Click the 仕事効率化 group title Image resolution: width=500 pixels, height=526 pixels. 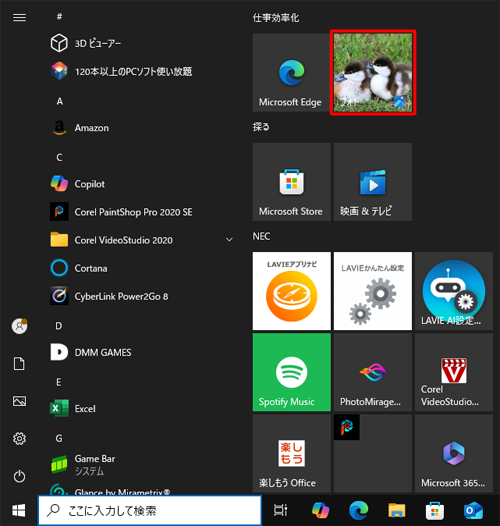point(276,17)
